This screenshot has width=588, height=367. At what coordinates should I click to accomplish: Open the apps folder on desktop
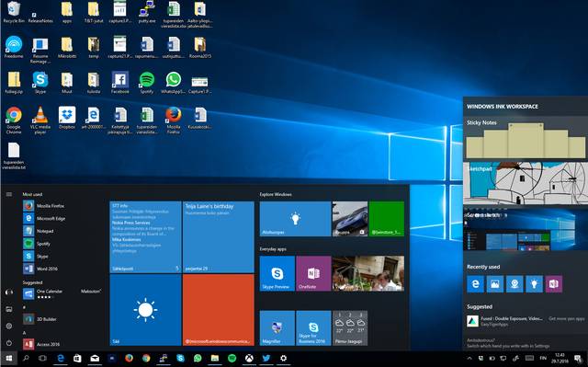pyautogui.click(x=67, y=12)
